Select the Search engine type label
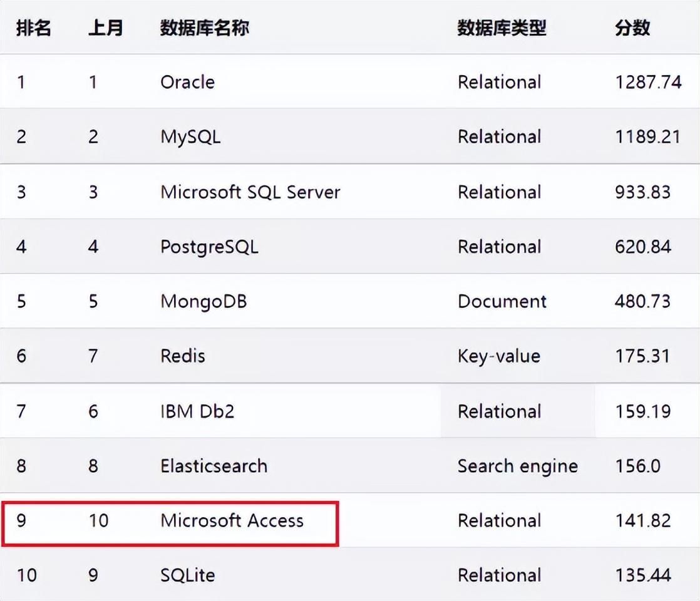The image size is (700, 601). click(x=518, y=467)
